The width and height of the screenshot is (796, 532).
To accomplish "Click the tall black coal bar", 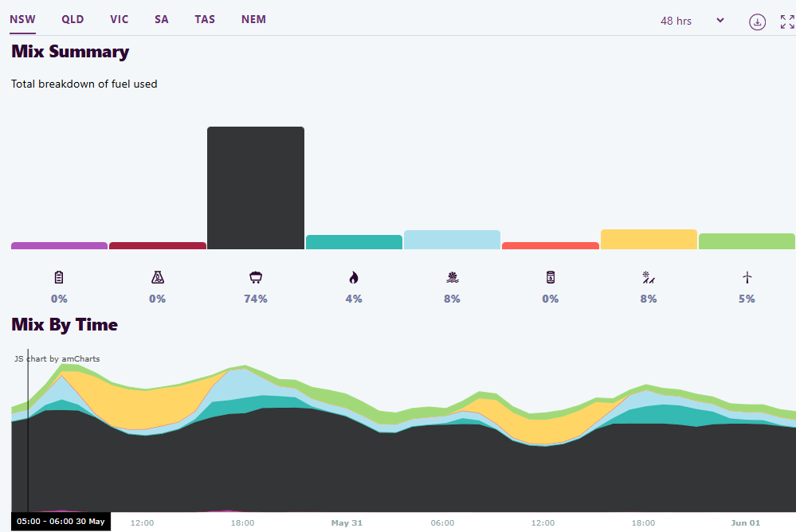I will 255,188.
